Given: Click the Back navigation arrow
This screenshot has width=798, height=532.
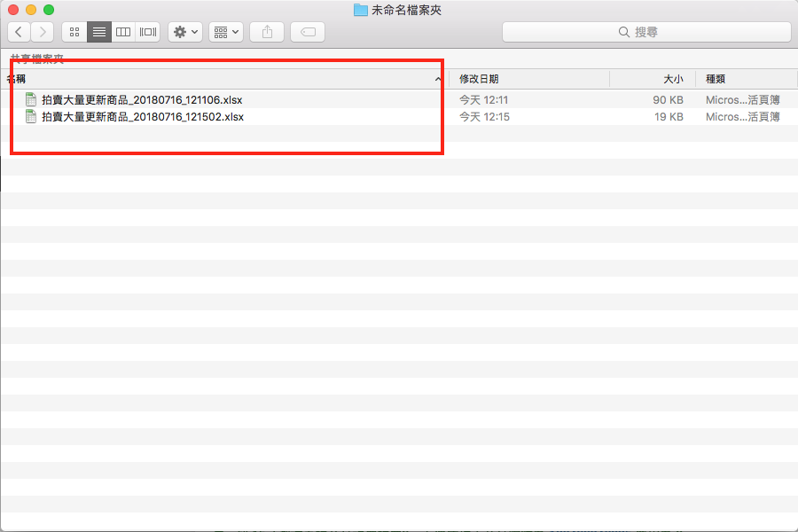Looking at the screenshot, I should coord(19,32).
